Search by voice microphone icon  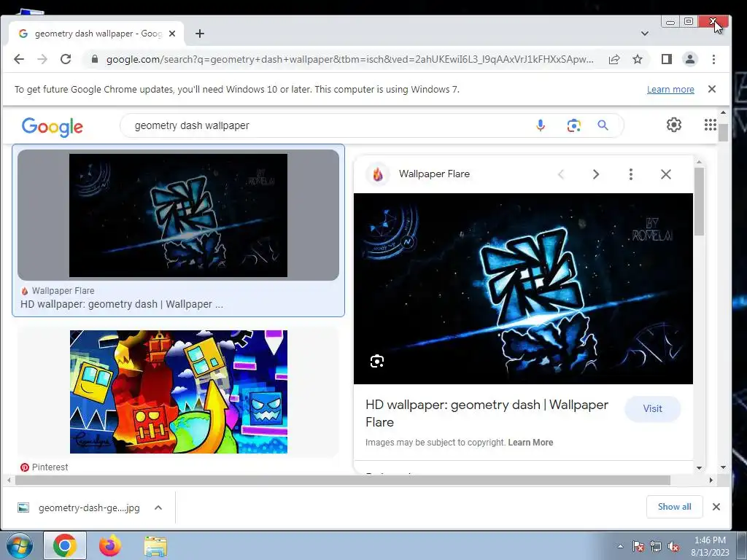tap(541, 125)
